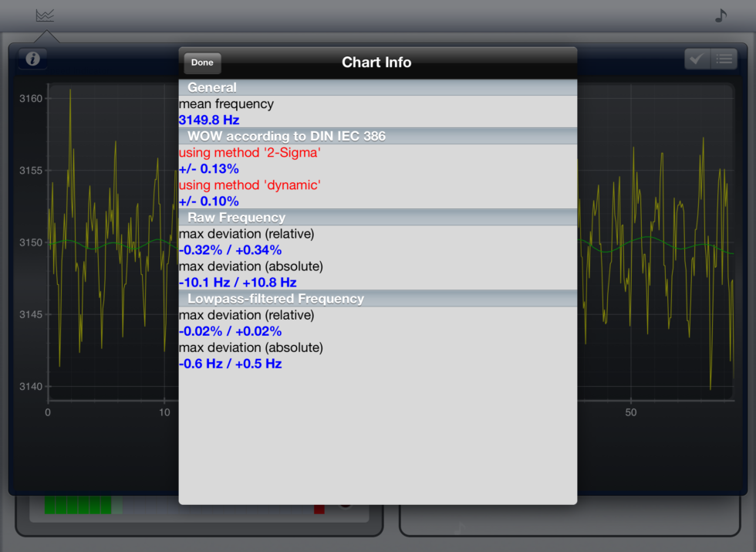The height and width of the screenshot is (552, 756).
Task: Tap the music note icon in top bar
Action: [721, 15]
